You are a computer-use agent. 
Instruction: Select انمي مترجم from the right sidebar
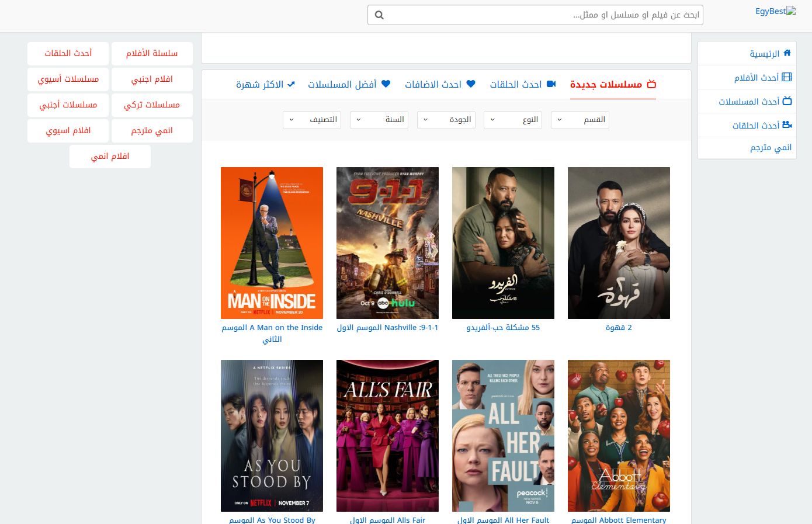(772, 147)
